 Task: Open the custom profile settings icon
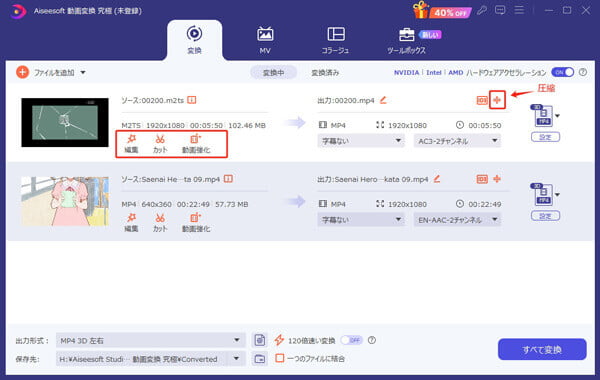pos(259,340)
